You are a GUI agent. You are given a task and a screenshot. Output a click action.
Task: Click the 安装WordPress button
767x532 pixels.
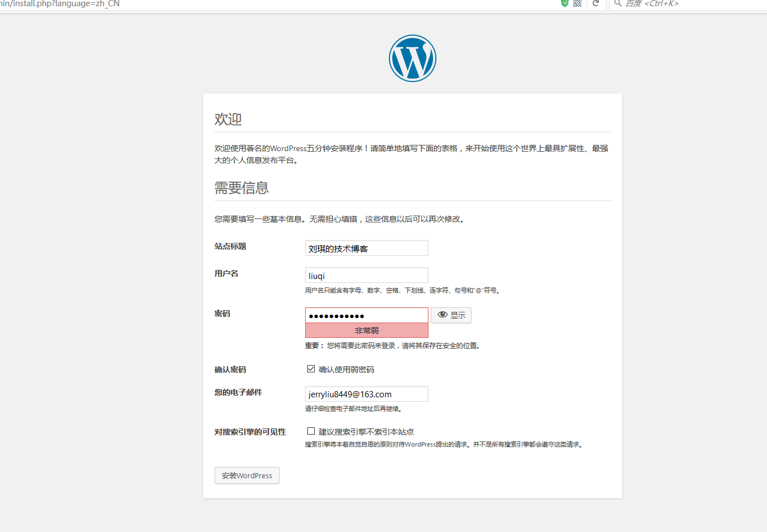247,475
